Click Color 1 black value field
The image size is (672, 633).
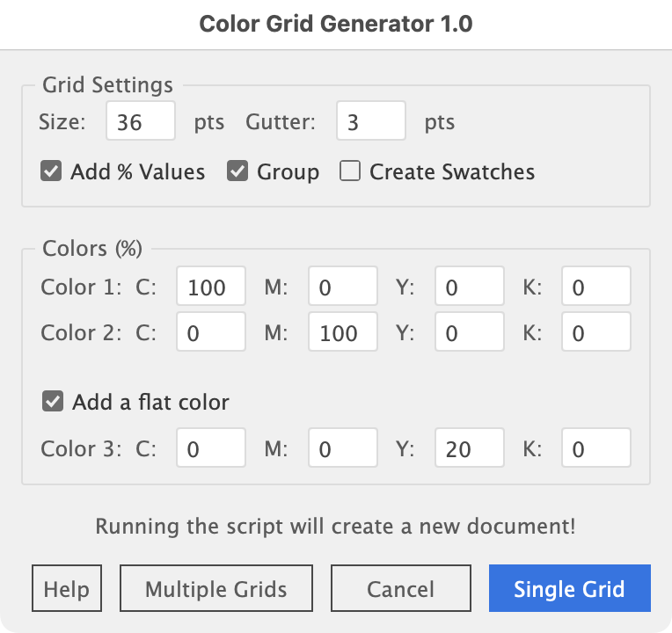(595, 287)
